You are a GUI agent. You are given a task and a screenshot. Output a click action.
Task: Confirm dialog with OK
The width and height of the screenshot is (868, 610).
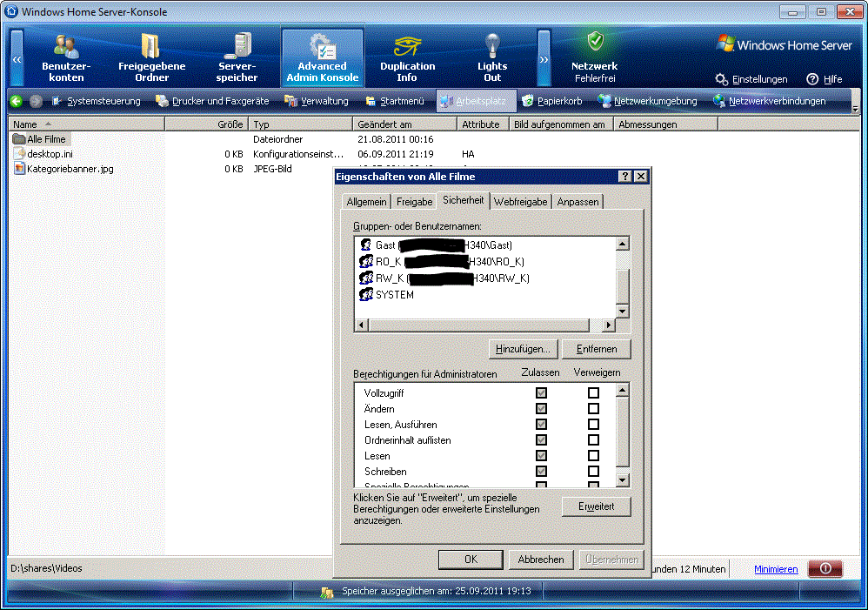[x=471, y=560]
